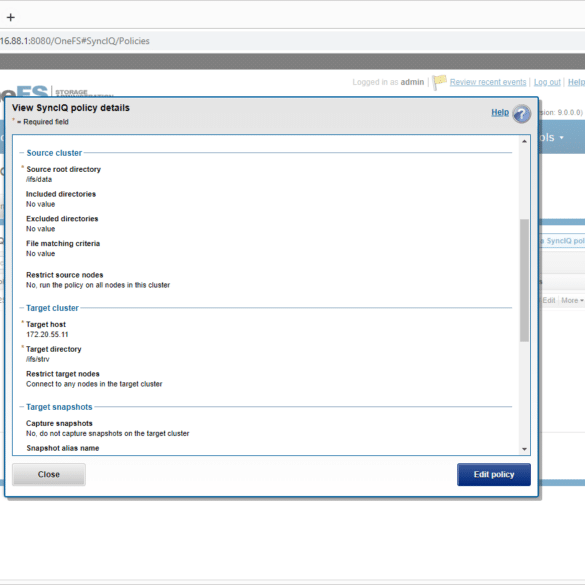Click the Restrict target nodes label
This screenshot has height=585, width=585.
click(x=63, y=374)
